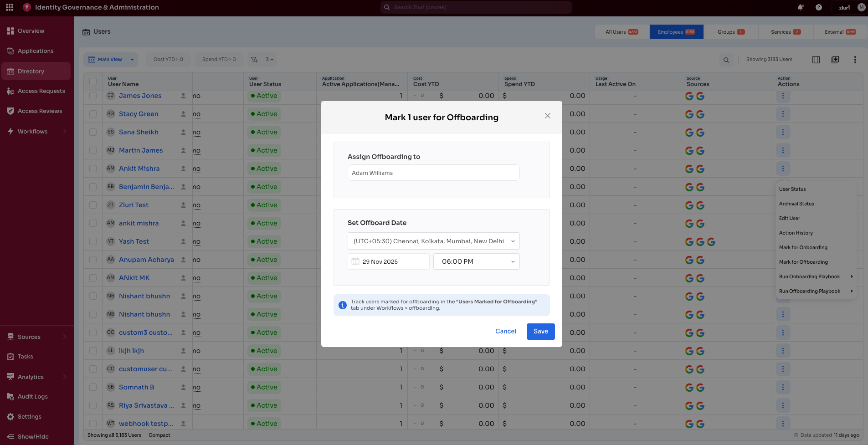
Task: Switch to the Groups tab
Action: (x=731, y=32)
